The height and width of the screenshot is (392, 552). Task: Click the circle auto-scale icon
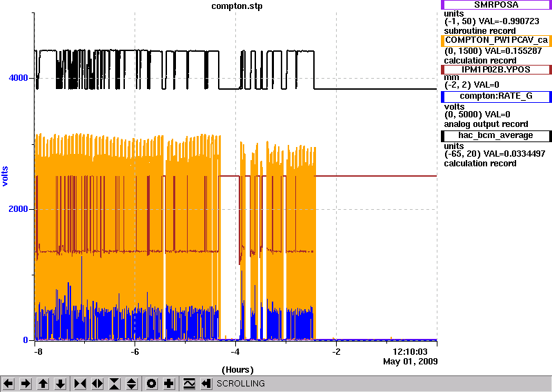pos(152,383)
